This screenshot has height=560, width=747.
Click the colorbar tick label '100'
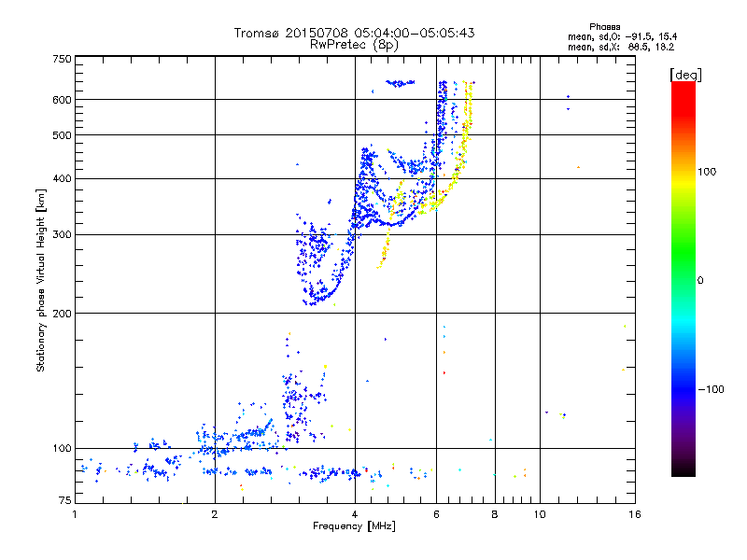tap(707, 172)
